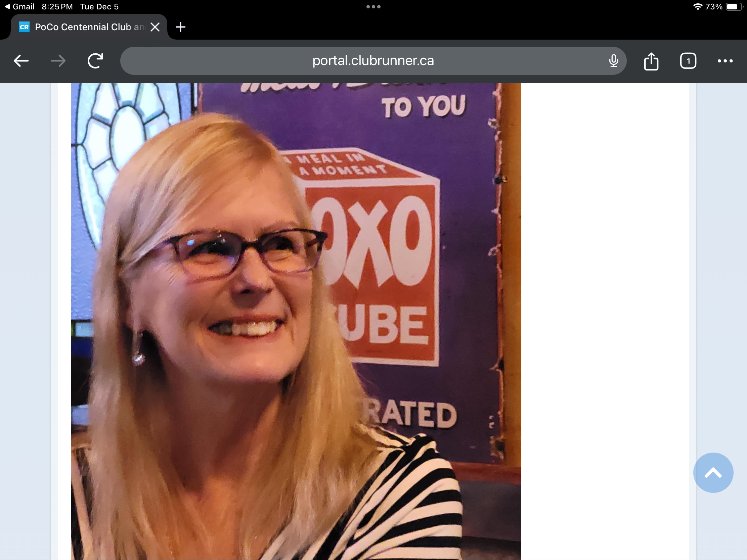Tap the three-dot multitasking control at top

(x=373, y=7)
